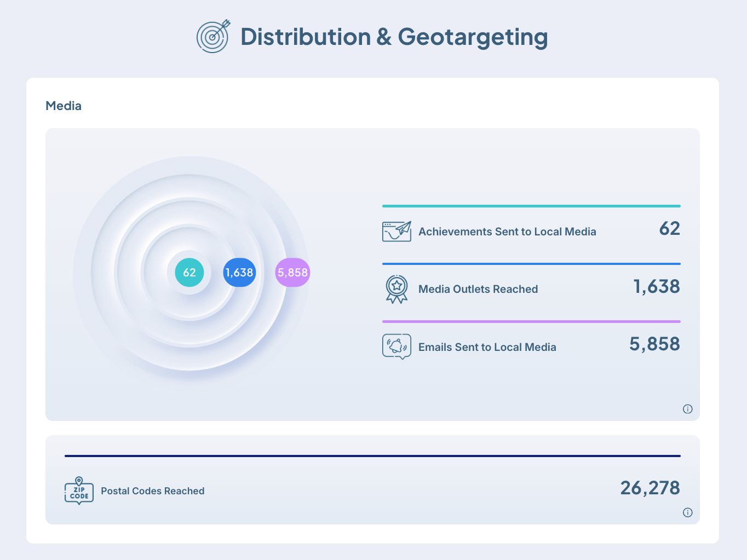Click the award ribbon Media Outlets icon
747x560 pixels.
click(397, 289)
